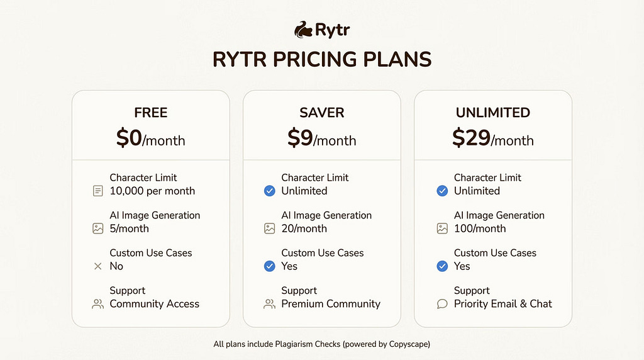Click the $9/month price
The width and height of the screenshot is (644, 360).
pyautogui.click(x=322, y=138)
